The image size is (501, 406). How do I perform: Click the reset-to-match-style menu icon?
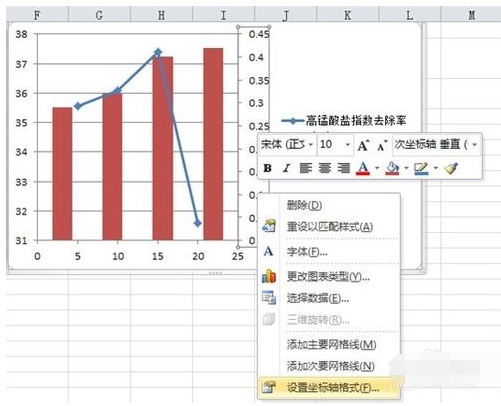(269, 226)
